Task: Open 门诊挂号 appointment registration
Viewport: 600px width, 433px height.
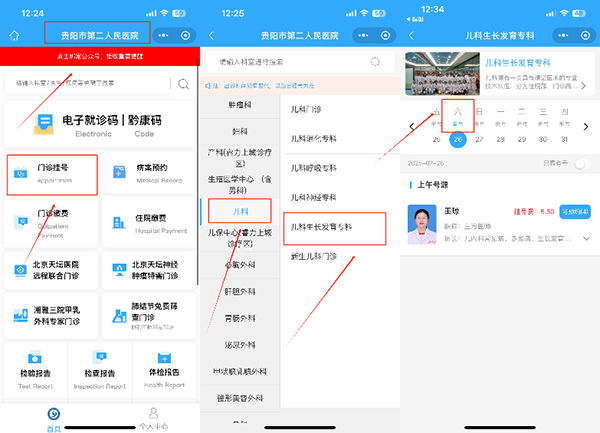Action: pos(52,174)
